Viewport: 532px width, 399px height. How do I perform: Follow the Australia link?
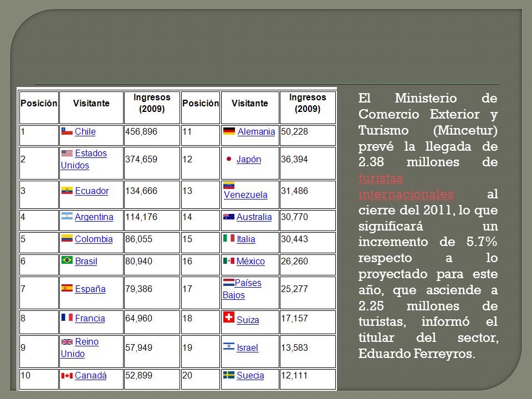(254, 217)
